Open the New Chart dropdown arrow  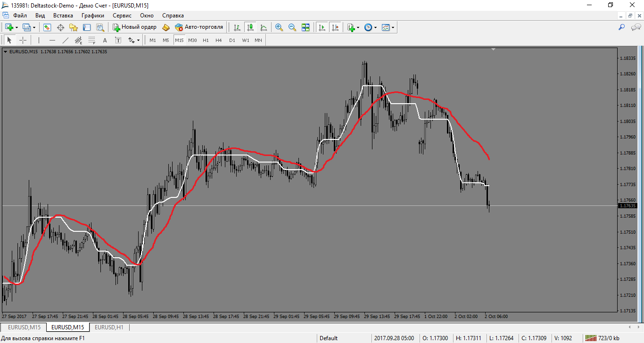pyautogui.click(x=17, y=27)
